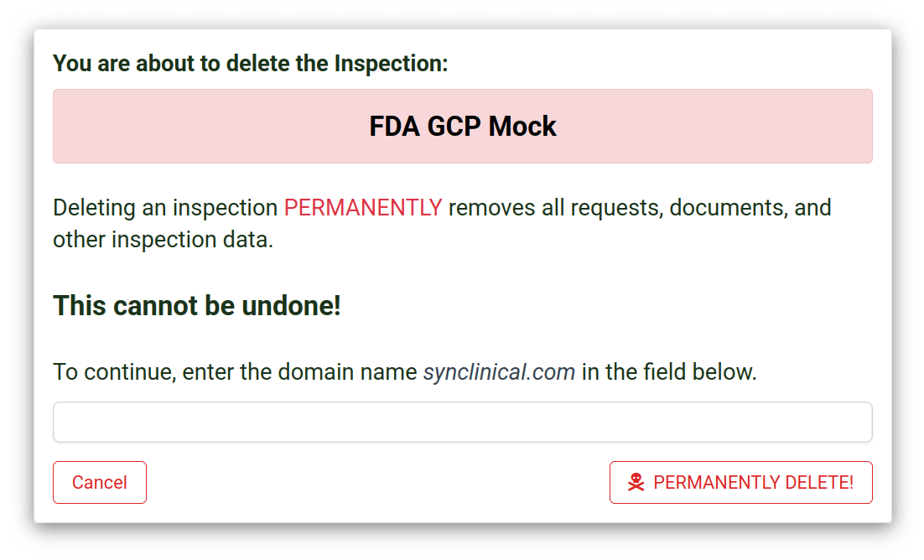
Task: Click the gray backdrop below the dialog
Action: (x=462, y=543)
